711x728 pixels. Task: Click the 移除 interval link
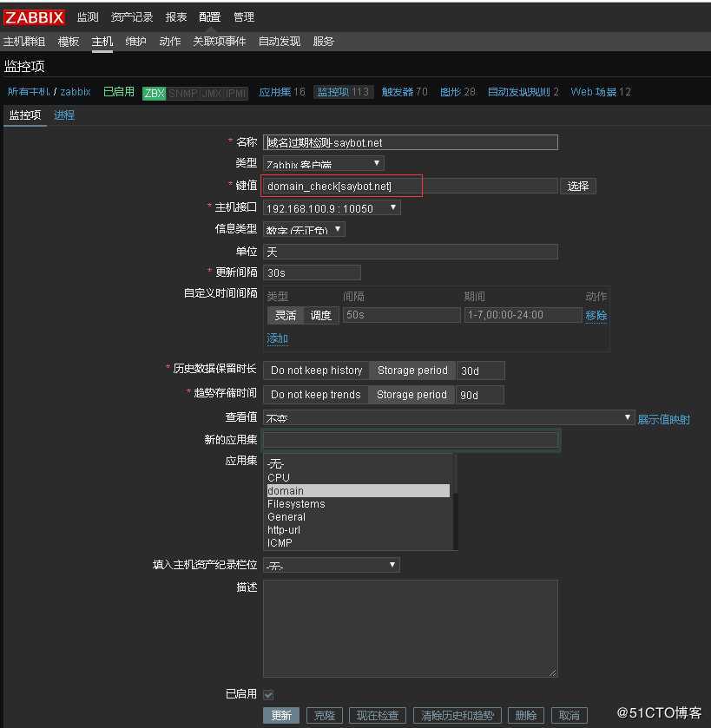(596, 316)
